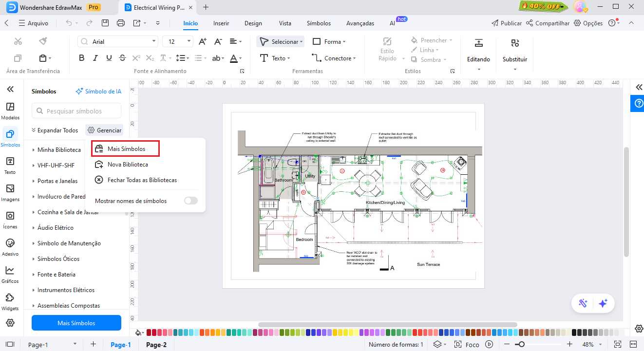Switch to the Inserir ribbon tab
This screenshot has width=644, height=351.
click(x=221, y=23)
